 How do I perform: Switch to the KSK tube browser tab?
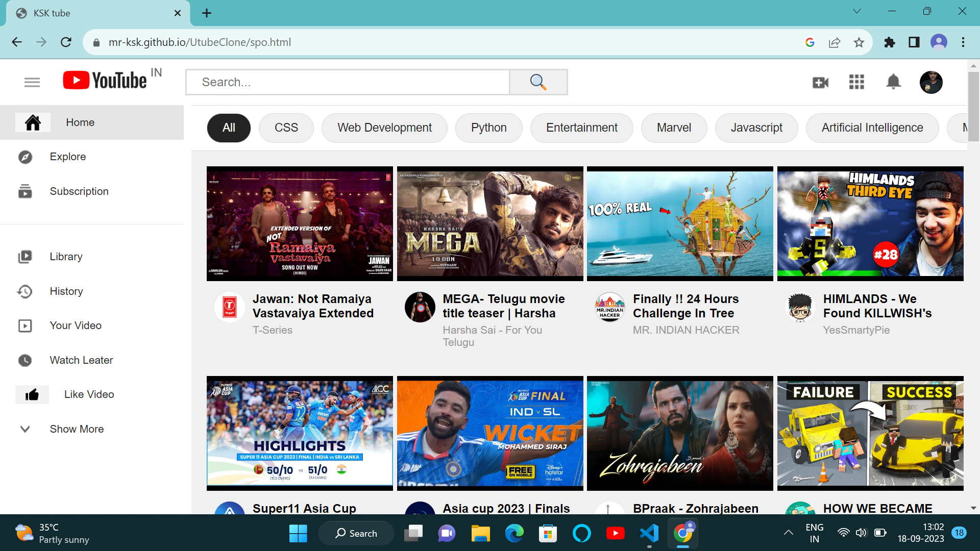click(77, 13)
